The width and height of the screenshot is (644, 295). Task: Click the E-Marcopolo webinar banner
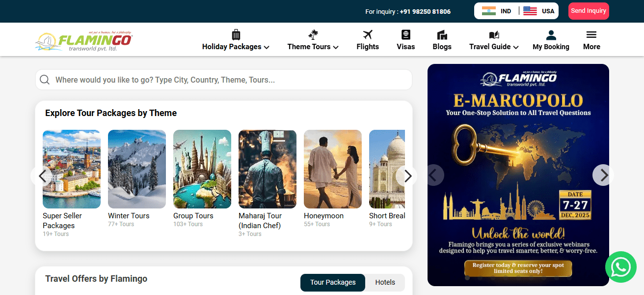[518, 175]
